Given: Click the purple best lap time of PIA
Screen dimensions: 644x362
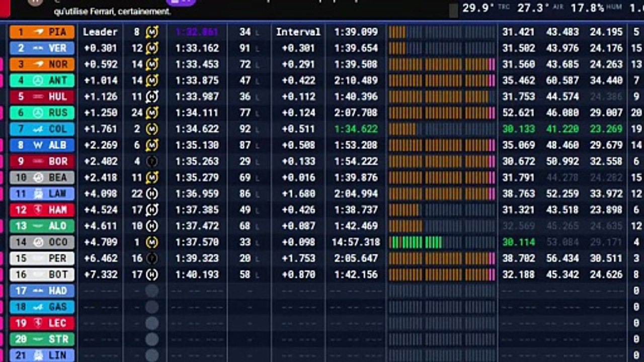Looking at the screenshot, I should click(197, 32).
